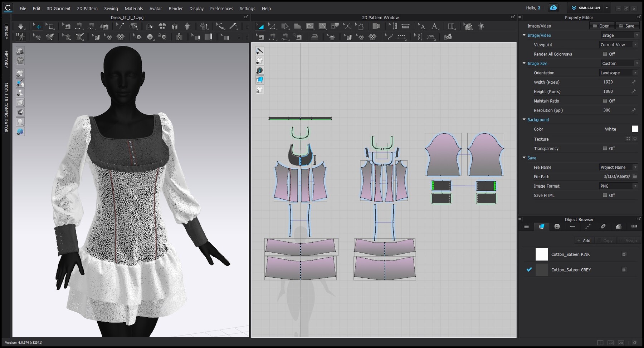
Task: Click the Save button in Property Editor
Action: [626, 26]
